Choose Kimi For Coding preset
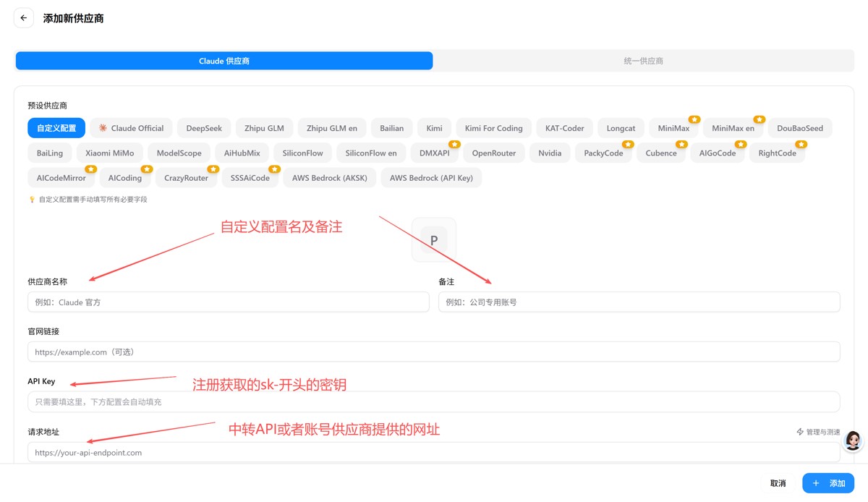The image size is (868, 502). click(493, 128)
